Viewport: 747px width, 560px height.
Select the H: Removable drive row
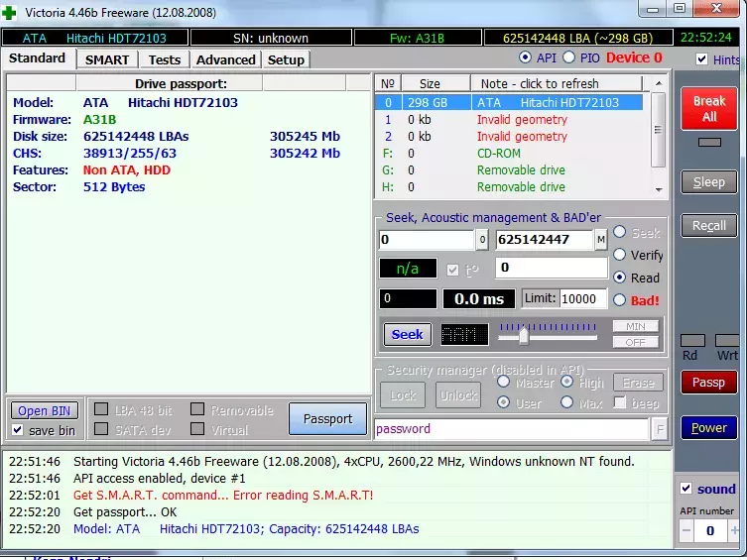(509, 187)
